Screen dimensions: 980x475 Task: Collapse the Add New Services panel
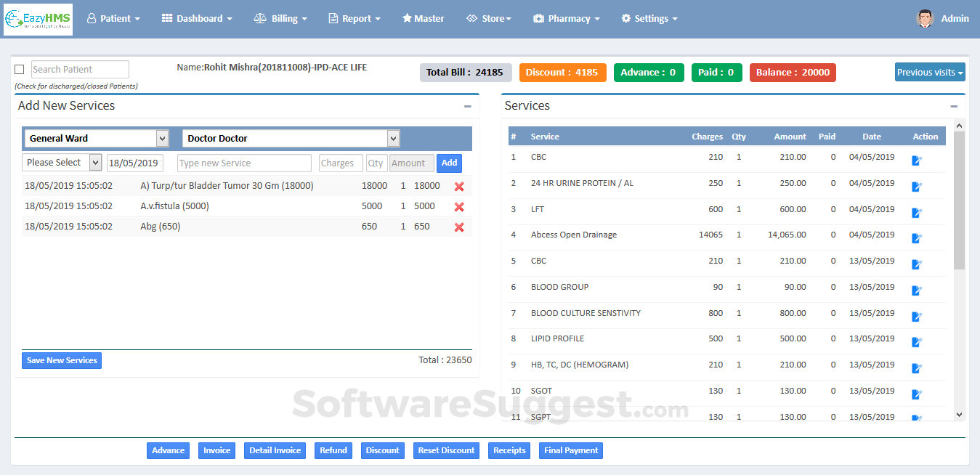468,106
